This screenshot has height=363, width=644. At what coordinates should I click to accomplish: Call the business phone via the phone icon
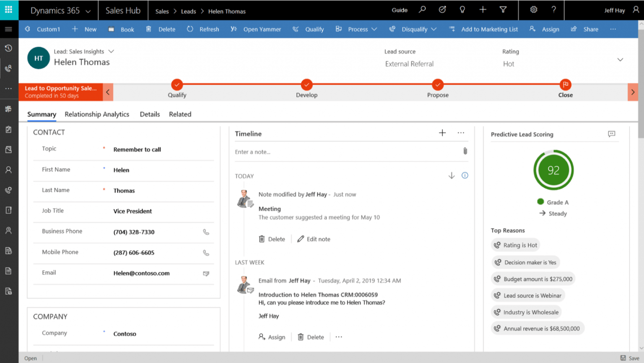[x=206, y=232]
